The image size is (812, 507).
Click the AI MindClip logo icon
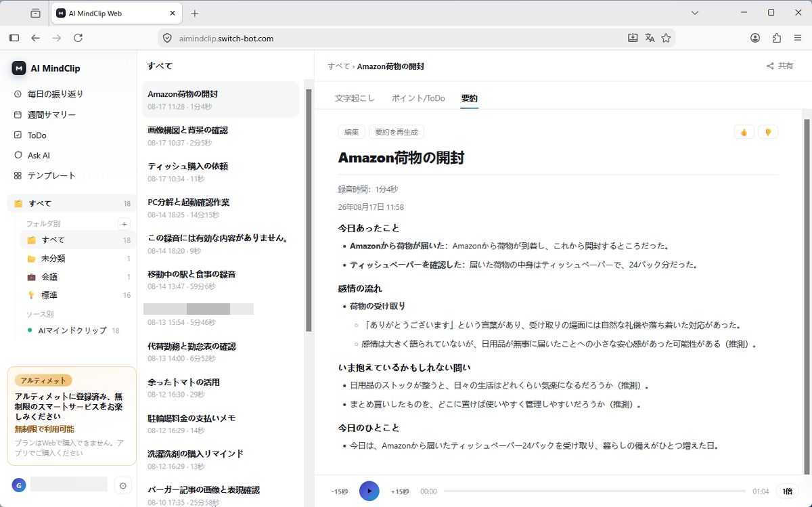tap(19, 68)
